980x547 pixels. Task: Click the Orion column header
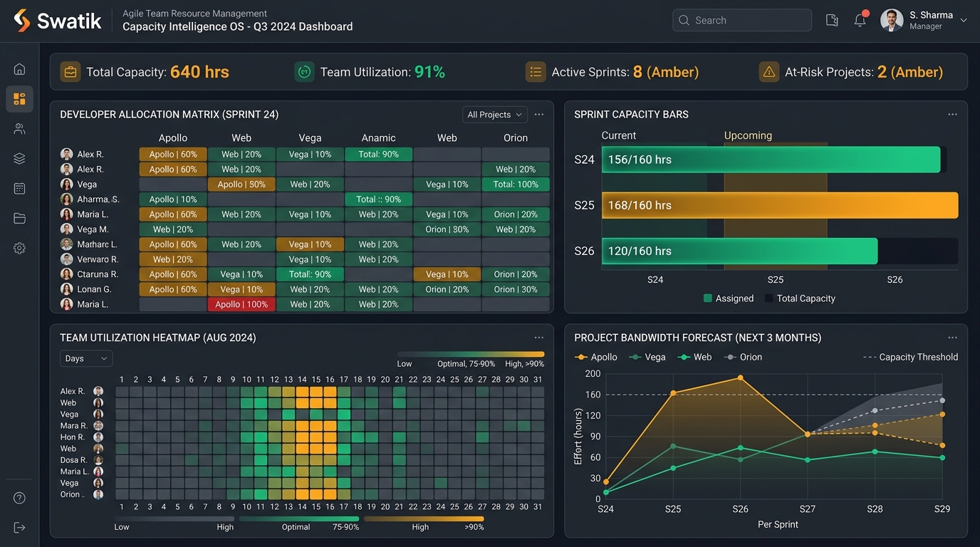516,138
